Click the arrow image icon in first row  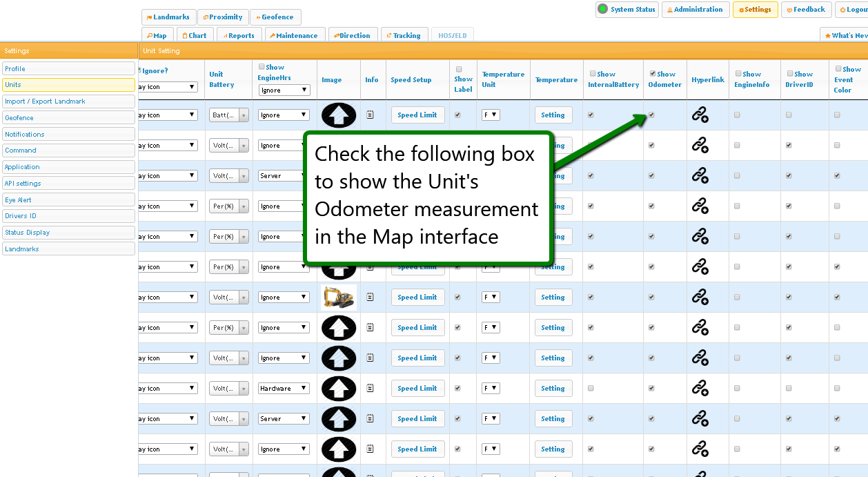click(338, 115)
